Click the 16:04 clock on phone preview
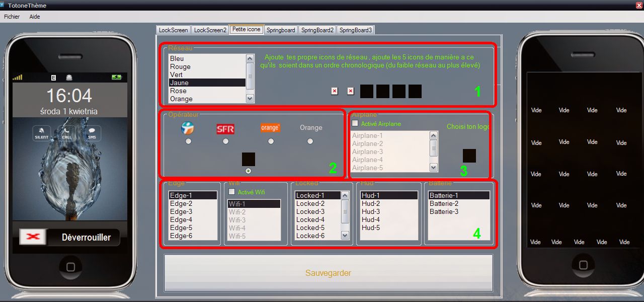The height and width of the screenshot is (302, 644). [69, 96]
